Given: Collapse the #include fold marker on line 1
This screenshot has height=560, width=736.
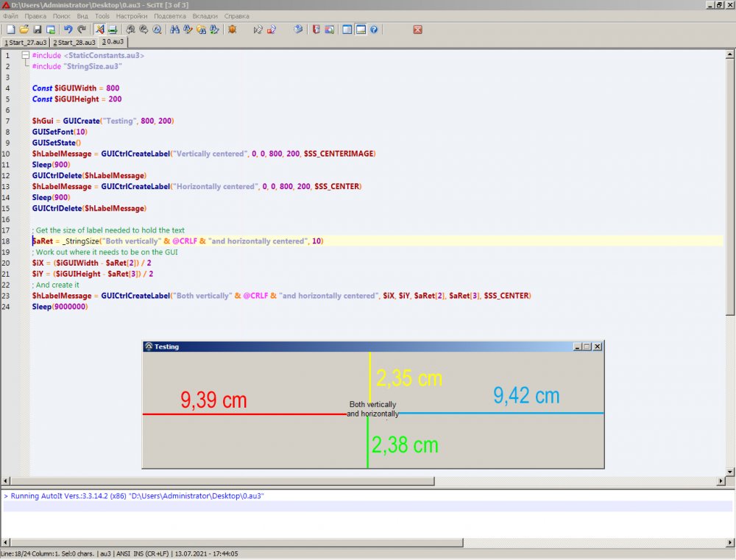Looking at the screenshot, I should pos(26,55).
